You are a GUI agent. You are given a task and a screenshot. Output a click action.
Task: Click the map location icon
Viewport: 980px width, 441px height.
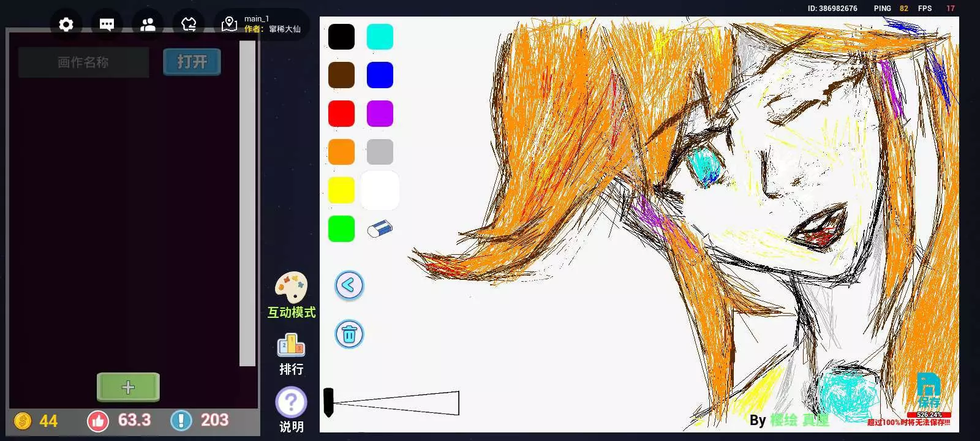pos(229,24)
